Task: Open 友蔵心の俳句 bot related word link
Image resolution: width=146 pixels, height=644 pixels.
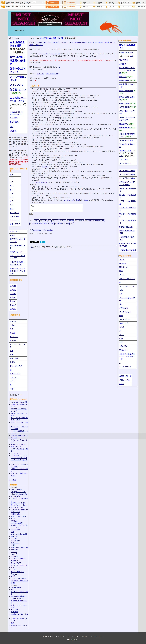Action: click(52, 74)
